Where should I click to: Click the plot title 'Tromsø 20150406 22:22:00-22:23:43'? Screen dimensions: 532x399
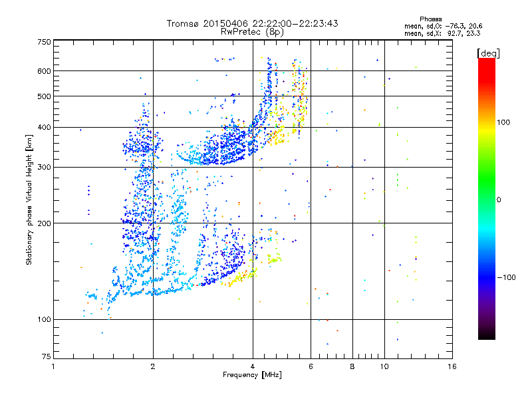pos(253,23)
